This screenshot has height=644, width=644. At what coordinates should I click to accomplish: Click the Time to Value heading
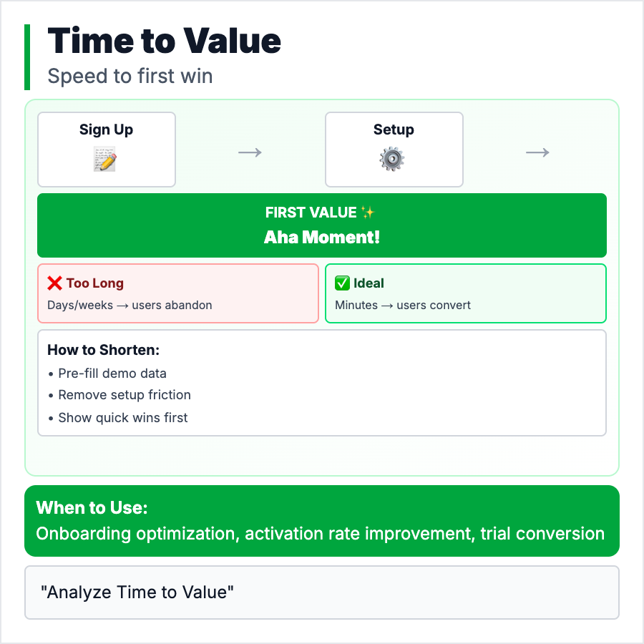pos(164,42)
